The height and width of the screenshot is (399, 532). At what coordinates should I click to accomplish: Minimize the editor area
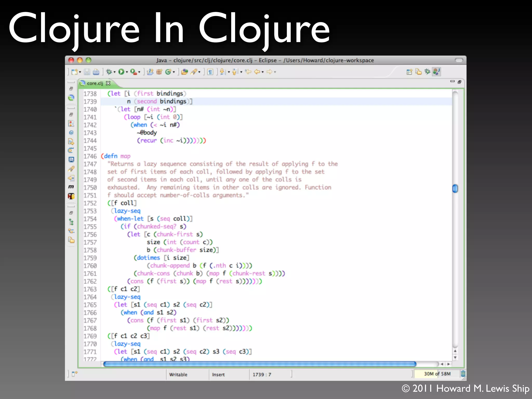[452, 82]
